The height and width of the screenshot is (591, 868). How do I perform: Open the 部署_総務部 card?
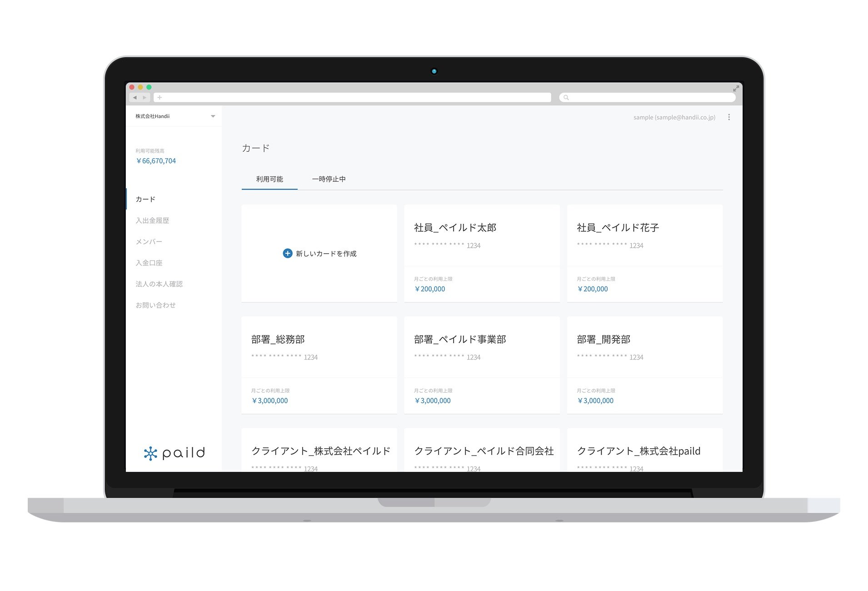(319, 365)
